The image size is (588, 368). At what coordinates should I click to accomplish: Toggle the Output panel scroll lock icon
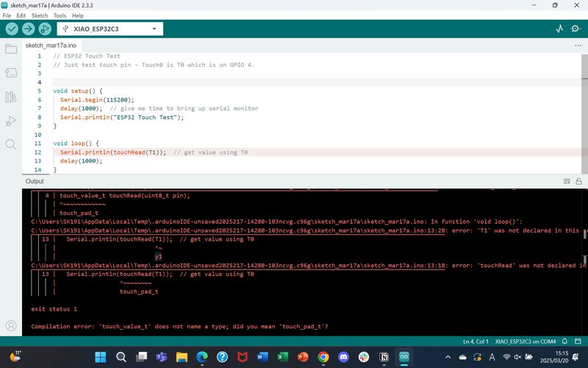coord(578,181)
